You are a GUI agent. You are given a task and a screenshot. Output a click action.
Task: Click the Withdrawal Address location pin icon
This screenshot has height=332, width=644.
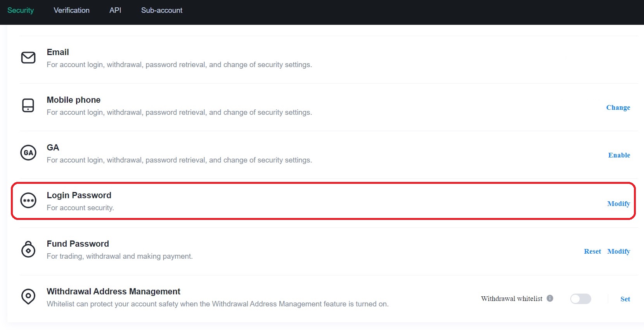(x=28, y=297)
